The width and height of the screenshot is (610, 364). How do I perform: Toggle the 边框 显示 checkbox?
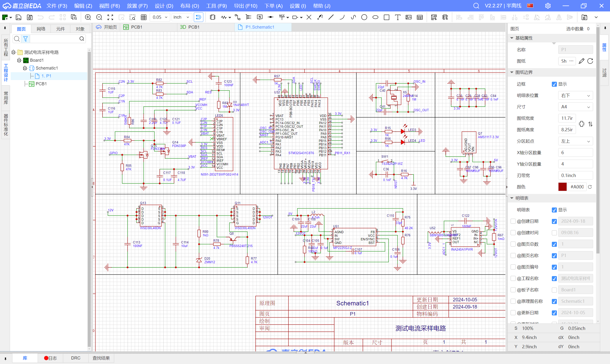click(x=554, y=84)
